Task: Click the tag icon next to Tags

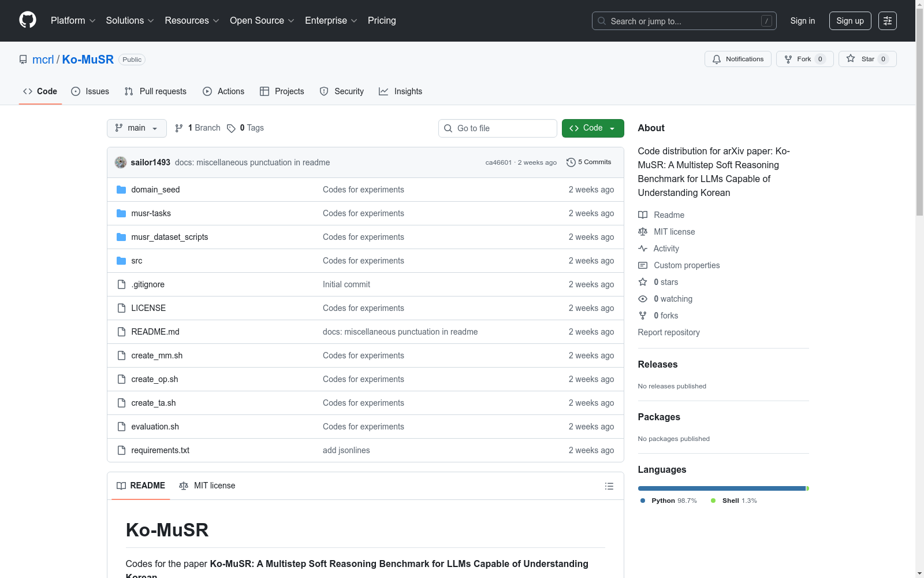Action: click(231, 128)
